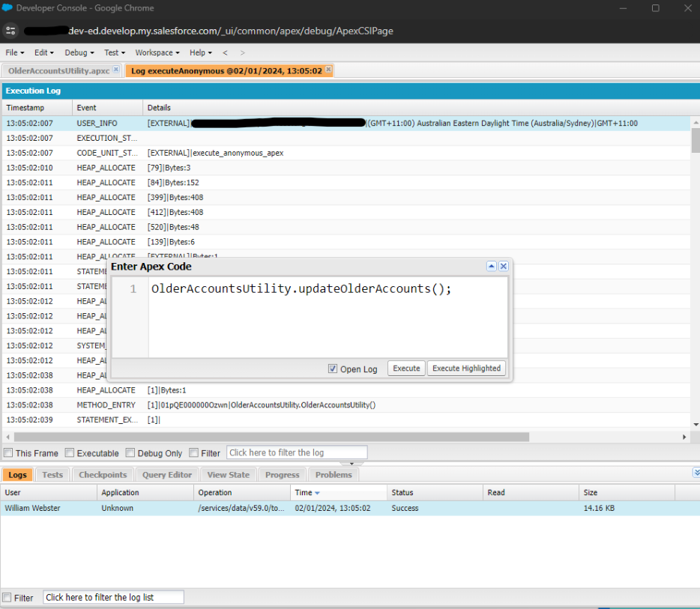The height and width of the screenshot is (609, 700).
Task: Close the Enter Apex Code dialog
Action: coord(504,267)
